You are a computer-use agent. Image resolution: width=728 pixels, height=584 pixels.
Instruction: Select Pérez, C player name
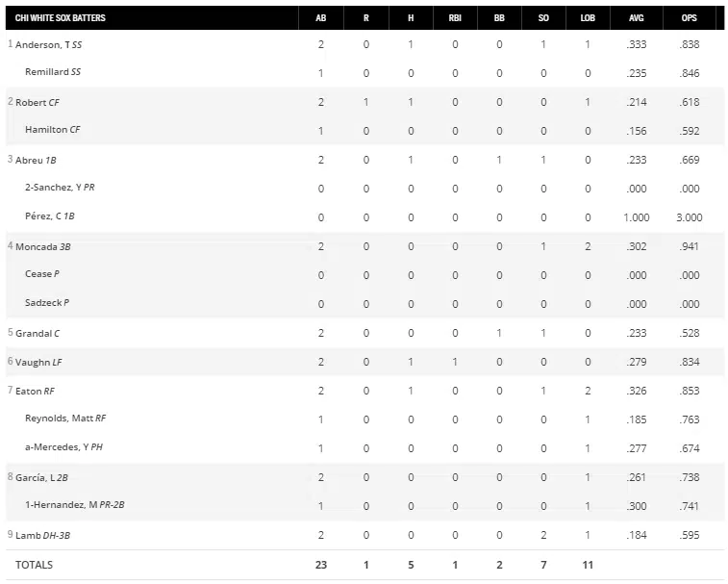pyautogui.click(x=42, y=217)
